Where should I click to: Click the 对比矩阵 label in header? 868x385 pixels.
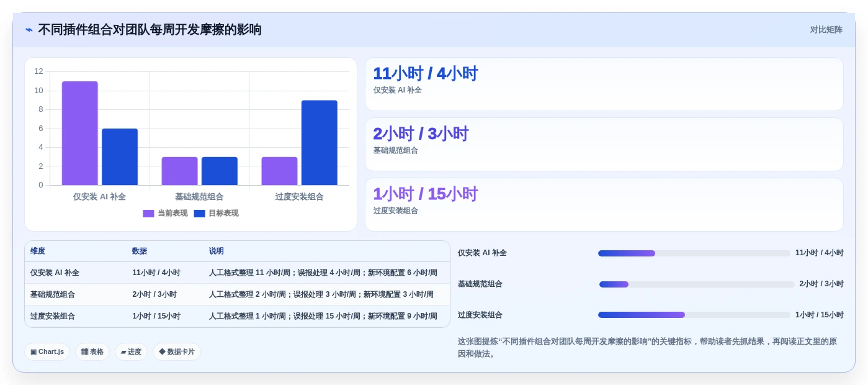click(x=826, y=30)
